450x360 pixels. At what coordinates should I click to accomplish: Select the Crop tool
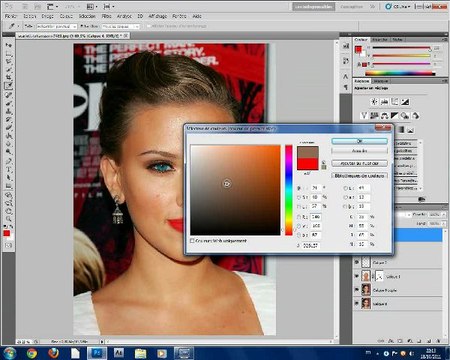9,78
